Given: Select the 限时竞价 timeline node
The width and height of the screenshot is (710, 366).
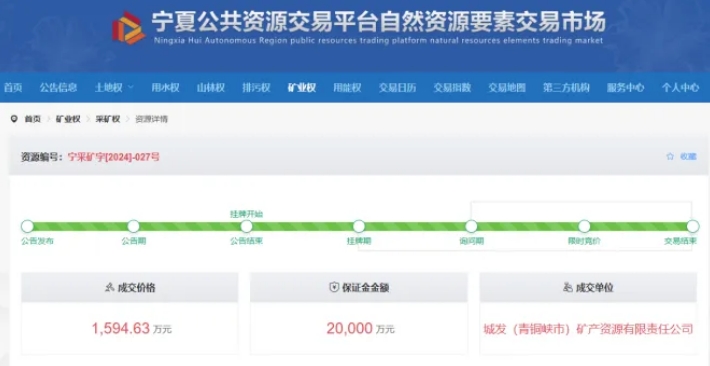Looking at the screenshot, I should pyautogui.click(x=585, y=226).
